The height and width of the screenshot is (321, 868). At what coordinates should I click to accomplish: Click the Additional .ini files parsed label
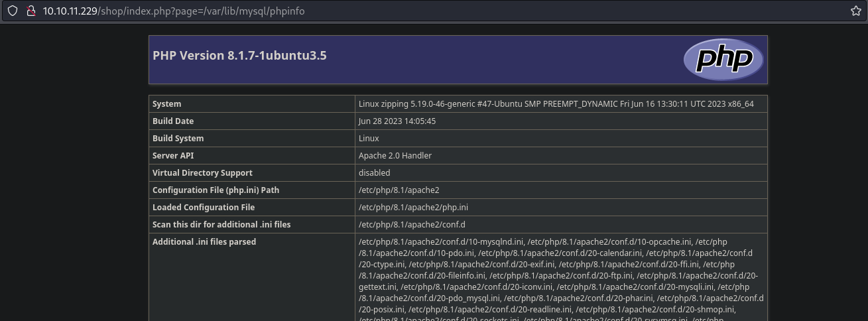tap(204, 242)
